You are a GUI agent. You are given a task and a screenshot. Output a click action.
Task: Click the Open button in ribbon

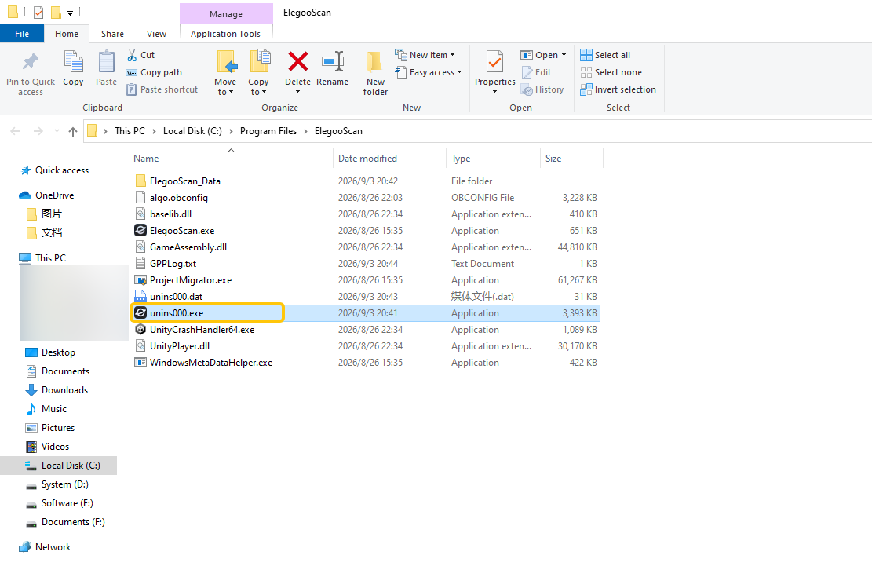[x=539, y=55]
